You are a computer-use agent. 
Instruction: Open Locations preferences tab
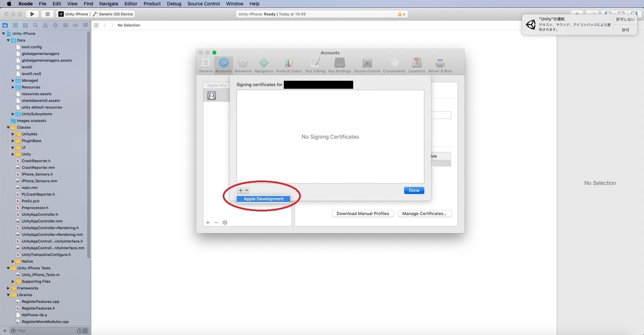(x=416, y=65)
